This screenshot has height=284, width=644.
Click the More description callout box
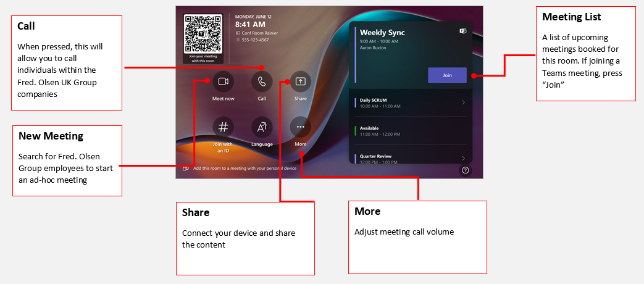coord(417,237)
